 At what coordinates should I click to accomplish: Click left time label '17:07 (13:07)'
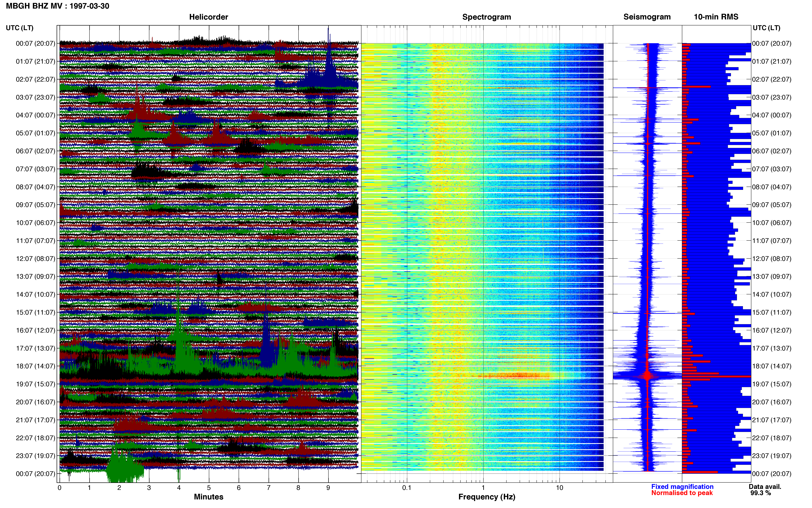(x=35, y=348)
